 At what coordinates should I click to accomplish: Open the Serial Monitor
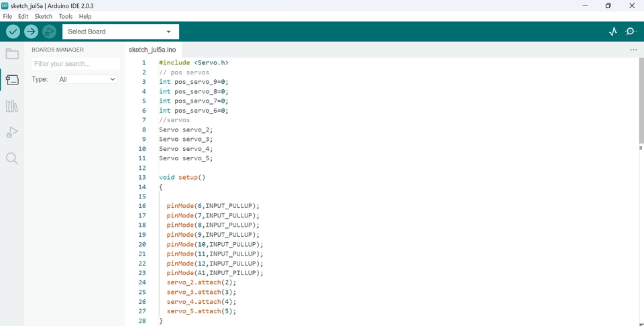(631, 32)
